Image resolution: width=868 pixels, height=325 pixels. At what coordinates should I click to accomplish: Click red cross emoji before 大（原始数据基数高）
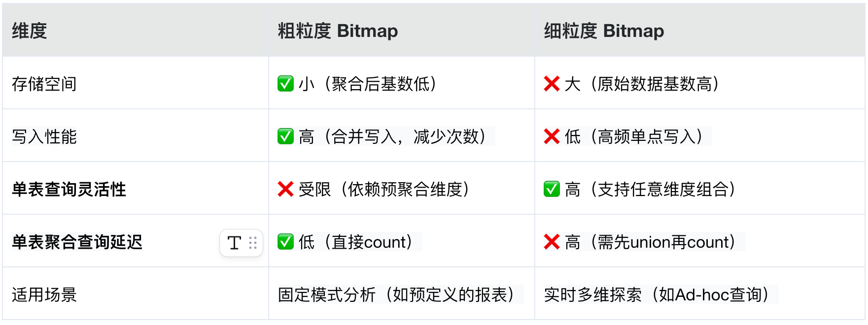[552, 84]
